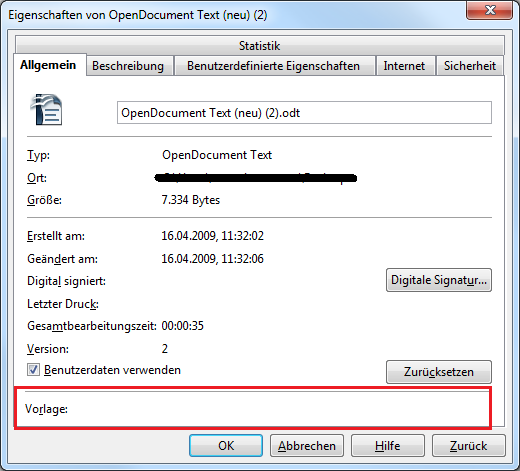Open Hilfe for this dialog
This screenshot has height=471, width=520.
pos(388,446)
